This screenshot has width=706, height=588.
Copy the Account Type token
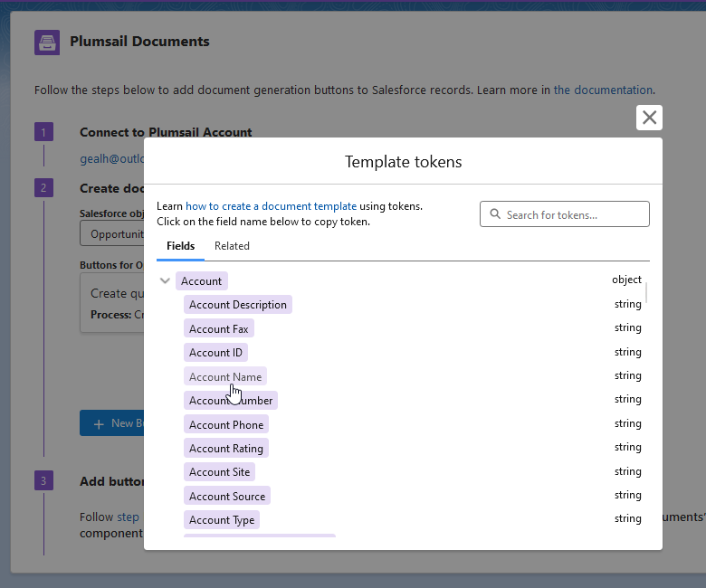point(222,519)
